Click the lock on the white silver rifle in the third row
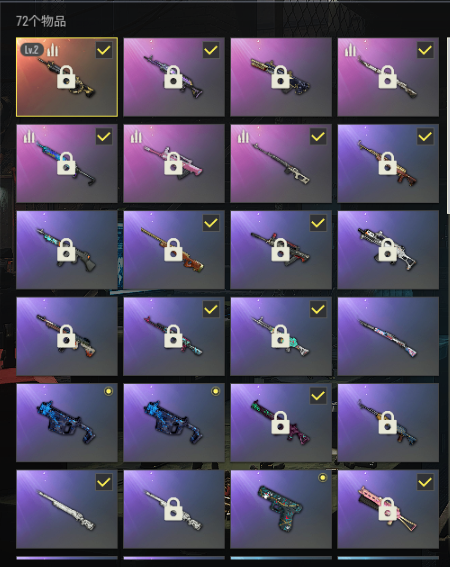 pyautogui.click(x=387, y=250)
